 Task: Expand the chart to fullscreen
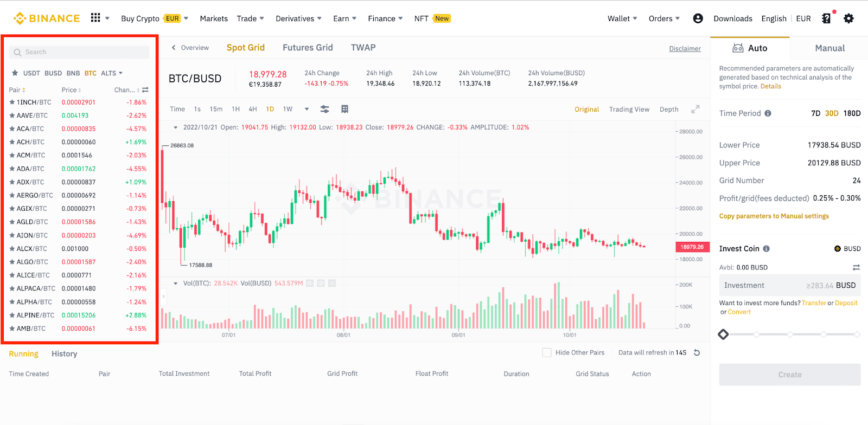695,109
